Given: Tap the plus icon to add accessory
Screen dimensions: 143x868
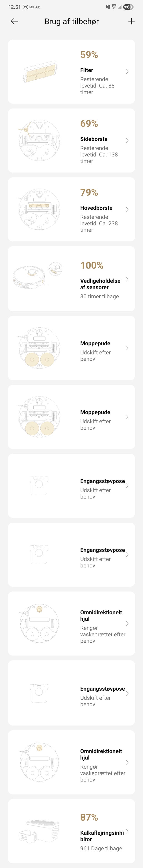Looking at the screenshot, I should click(131, 21).
